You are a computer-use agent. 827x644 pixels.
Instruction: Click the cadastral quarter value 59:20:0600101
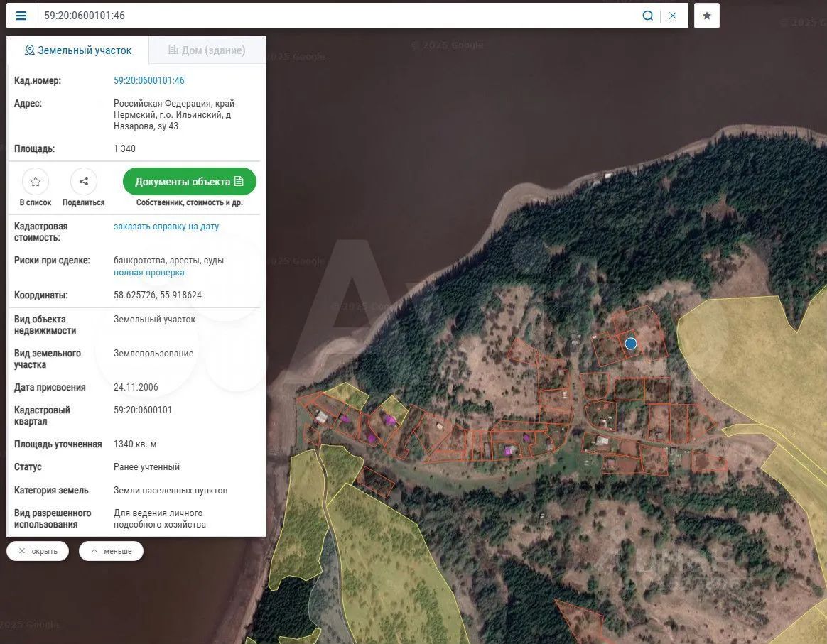coord(143,410)
